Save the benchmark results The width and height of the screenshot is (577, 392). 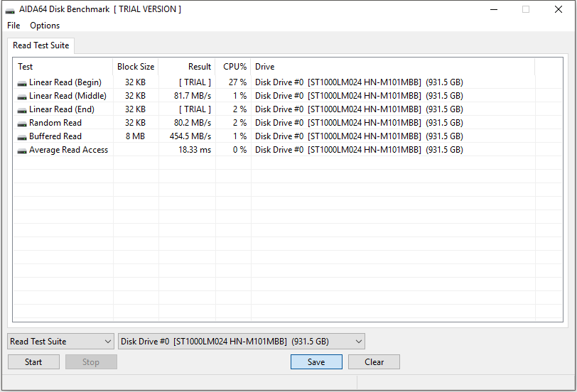[316, 362]
